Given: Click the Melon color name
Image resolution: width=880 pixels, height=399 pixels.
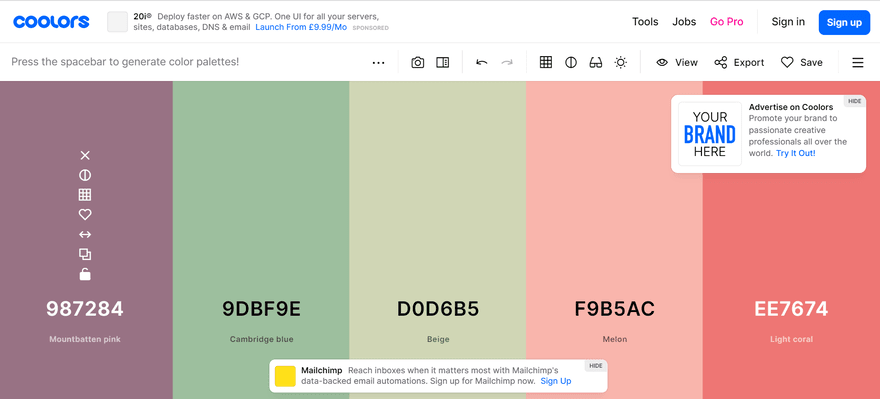Looking at the screenshot, I should click(615, 340).
